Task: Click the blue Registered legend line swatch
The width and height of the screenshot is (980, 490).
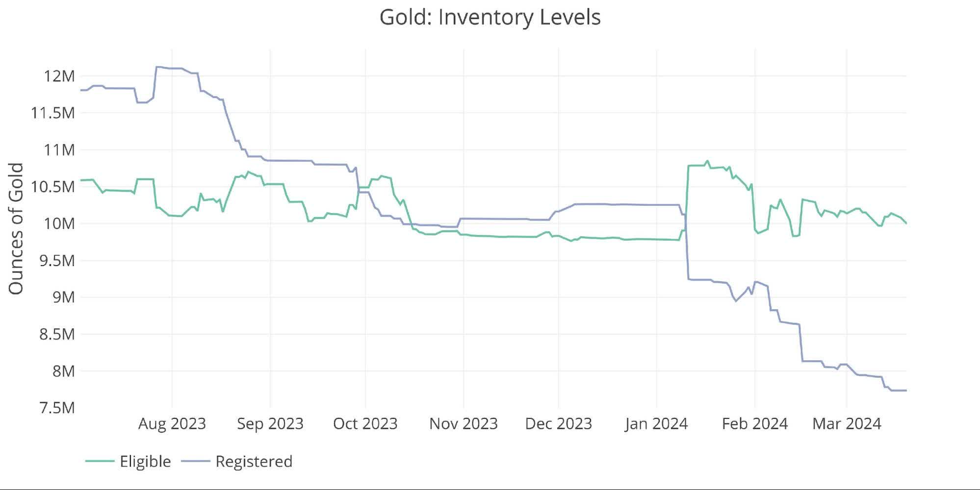Action: coord(195,461)
